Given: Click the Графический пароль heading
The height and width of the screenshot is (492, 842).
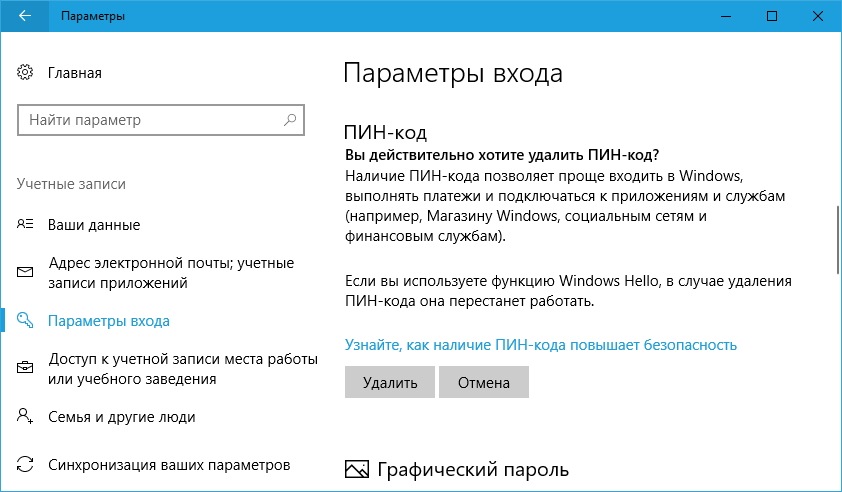Looking at the screenshot, I should point(473,469).
